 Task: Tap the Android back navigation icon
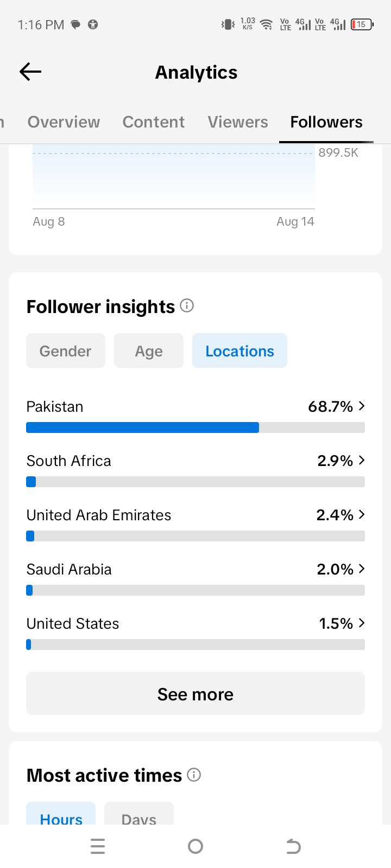tap(293, 846)
